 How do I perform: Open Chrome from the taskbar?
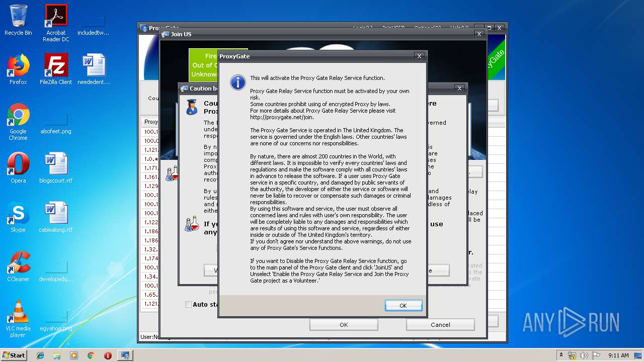click(x=91, y=355)
